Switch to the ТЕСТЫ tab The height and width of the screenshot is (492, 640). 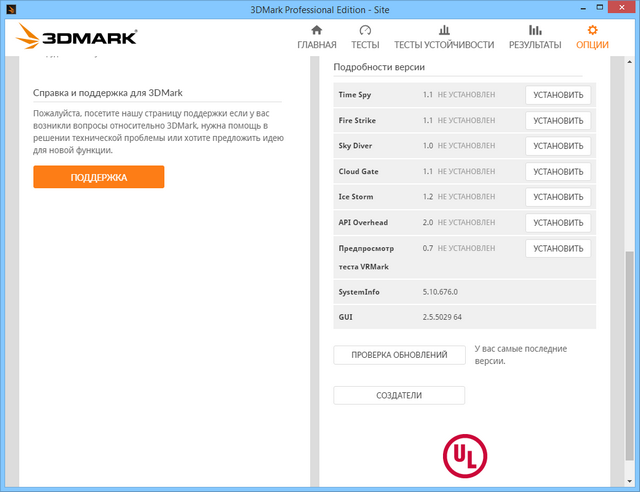tap(365, 37)
